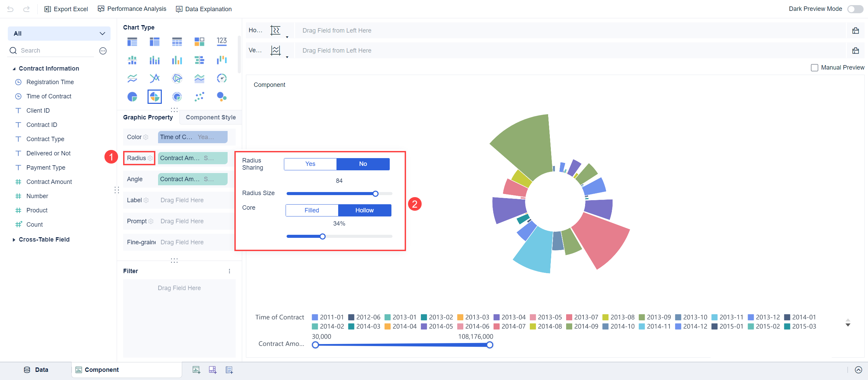Select the radar chart type icon

[177, 78]
